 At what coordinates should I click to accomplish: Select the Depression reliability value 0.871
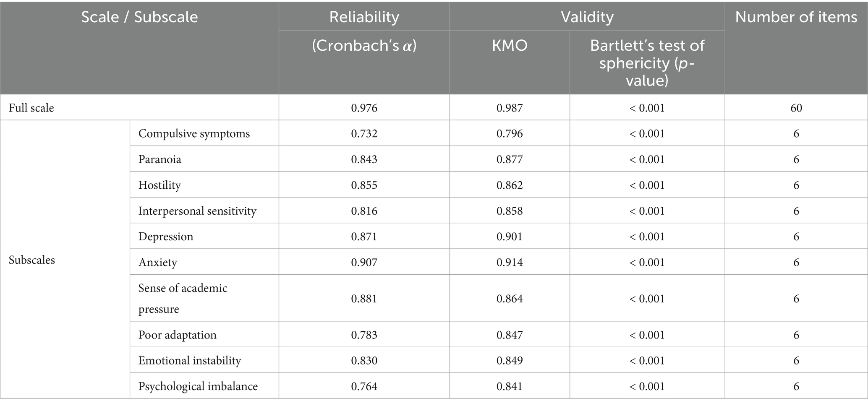point(364,237)
